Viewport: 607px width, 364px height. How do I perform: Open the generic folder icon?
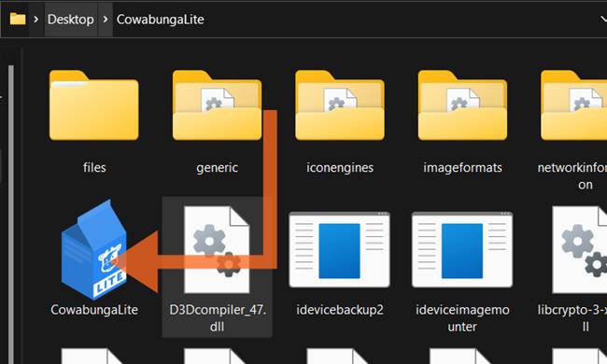pos(217,105)
